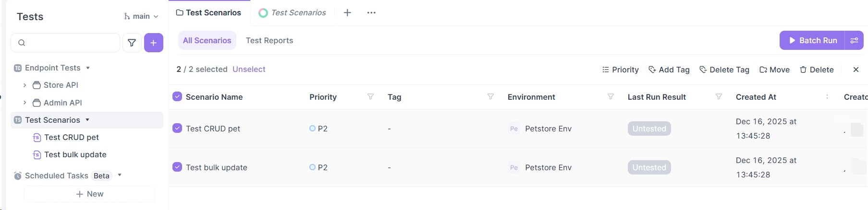
Task: Click the purple plus add button
Action: tap(153, 43)
